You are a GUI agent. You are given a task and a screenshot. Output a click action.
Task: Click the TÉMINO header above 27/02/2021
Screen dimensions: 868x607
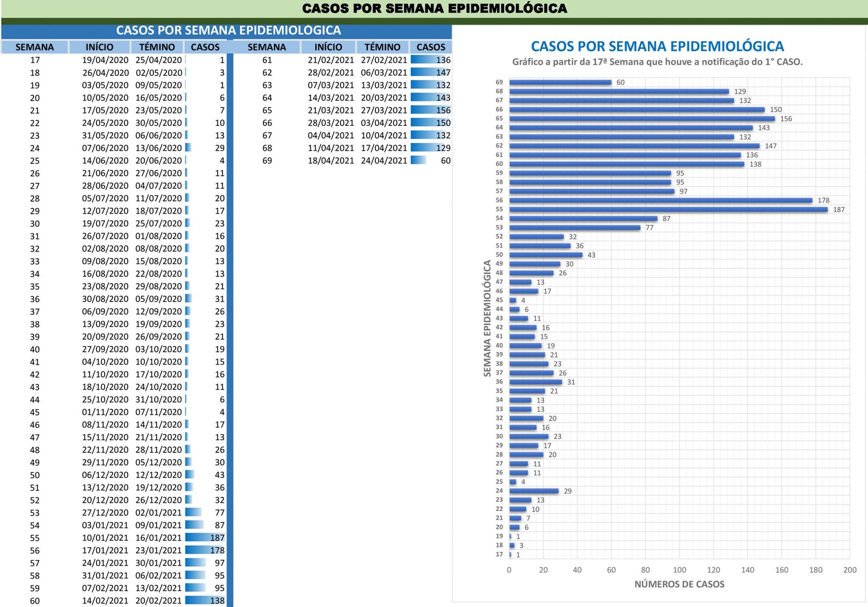pos(382,47)
